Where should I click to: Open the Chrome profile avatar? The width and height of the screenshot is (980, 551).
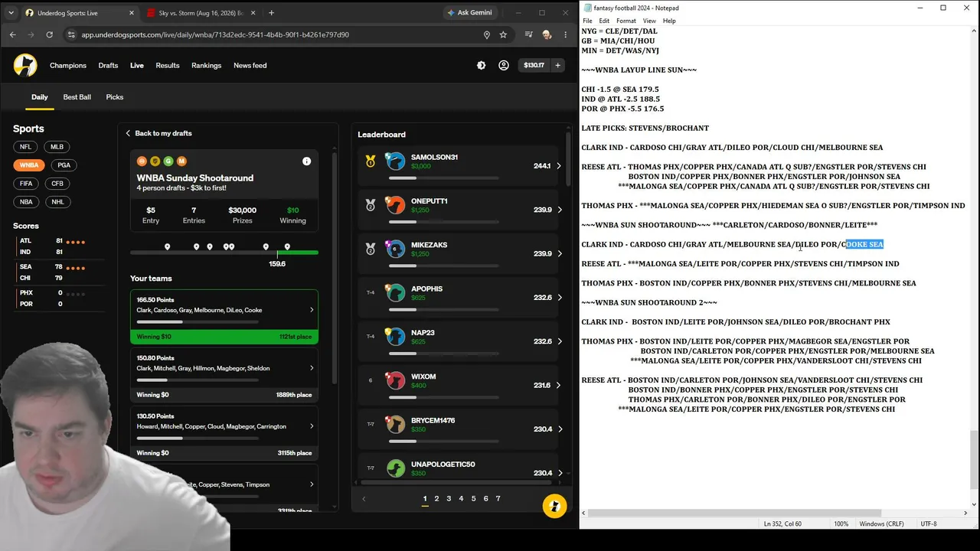coord(547,34)
